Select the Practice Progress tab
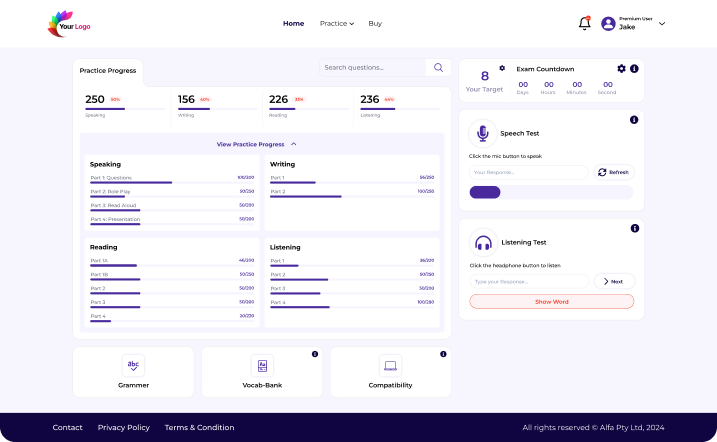This screenshot has height=442, width=717. coord(107,71)
